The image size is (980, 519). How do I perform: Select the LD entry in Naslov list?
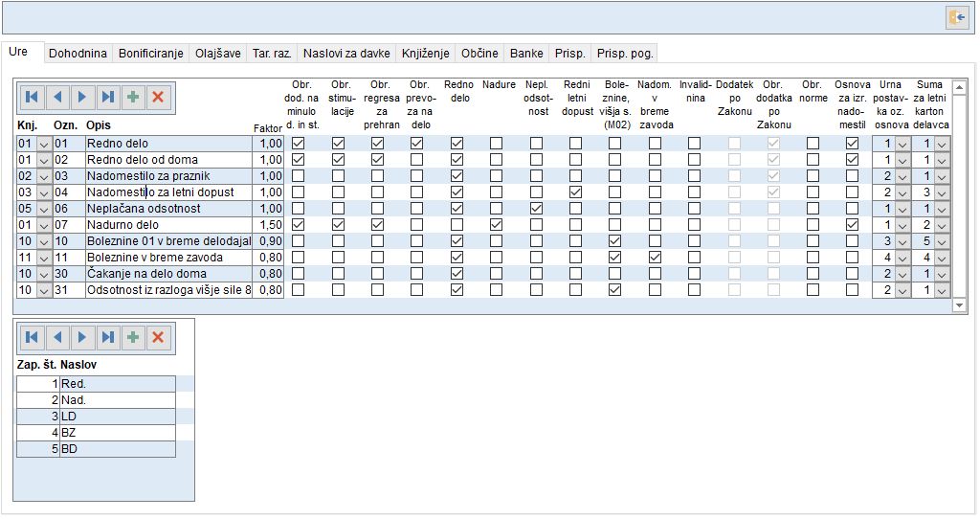coord(118,417)
